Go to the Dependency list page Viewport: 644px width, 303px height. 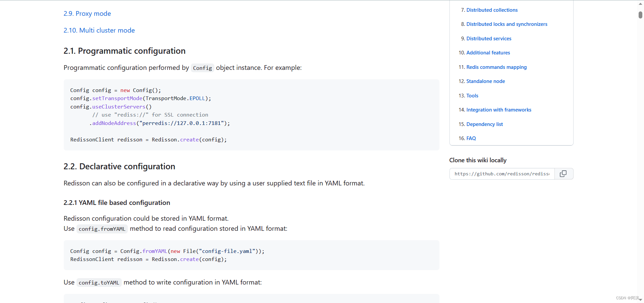point(484,124)
